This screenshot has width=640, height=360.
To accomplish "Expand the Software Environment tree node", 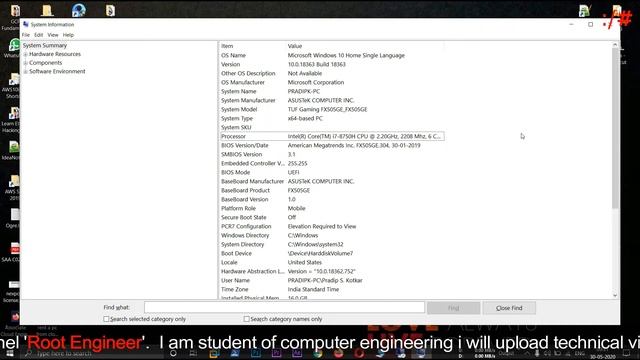I will pos(25,71).
